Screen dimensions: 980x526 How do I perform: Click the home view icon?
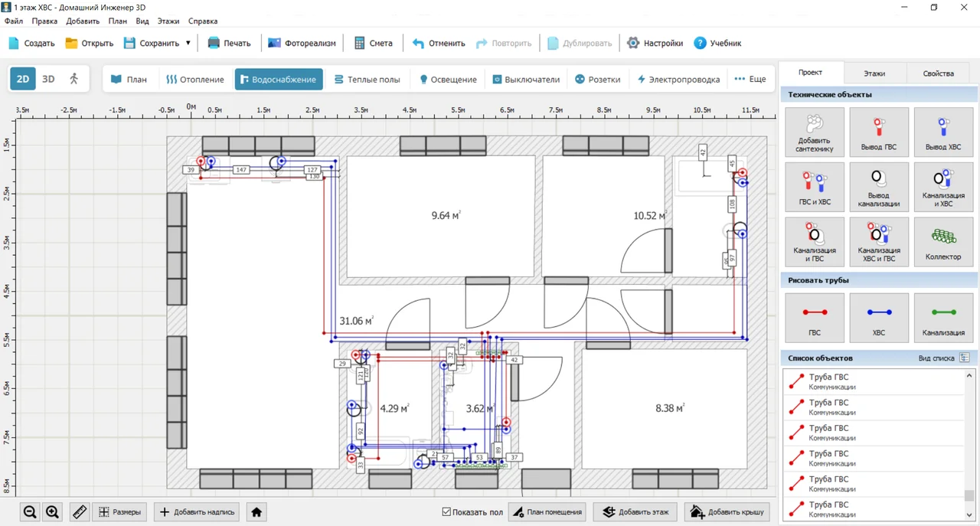click(x=256, y=512)
